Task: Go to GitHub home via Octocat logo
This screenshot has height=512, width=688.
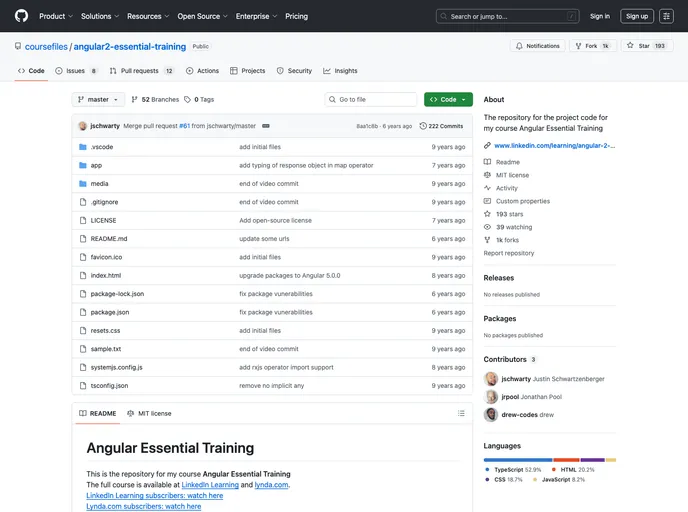Action: click(21, 16)
